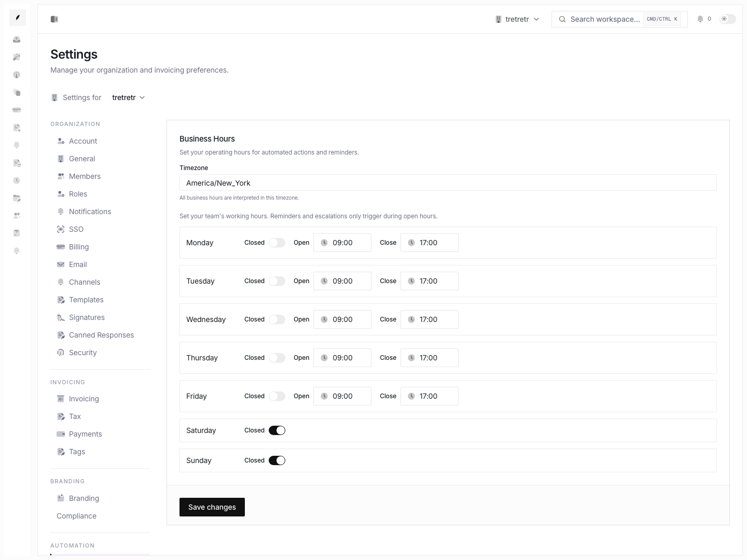Click the fingerprint icon next to Security
The width and height of the screenshot is (747, 560).
61,353
